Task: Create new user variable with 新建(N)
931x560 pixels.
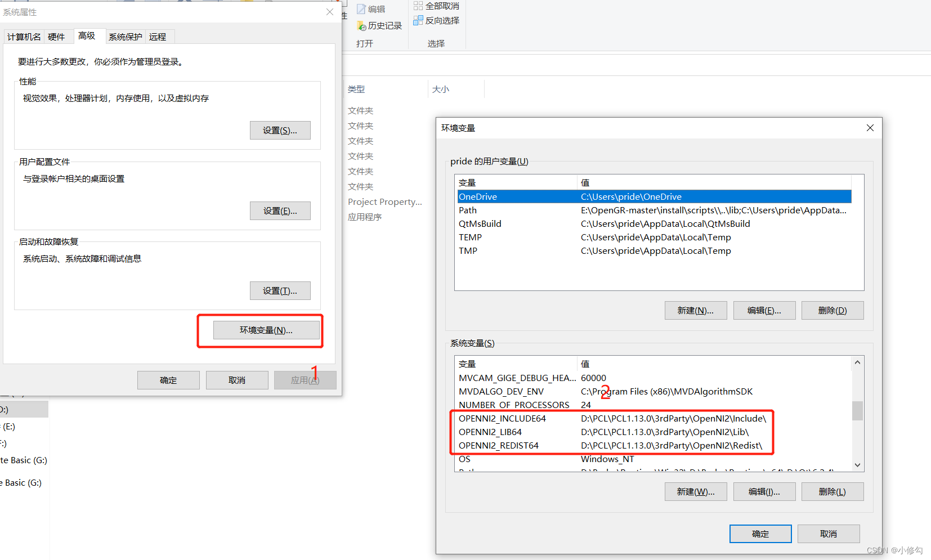Action: tap(696, 310)
